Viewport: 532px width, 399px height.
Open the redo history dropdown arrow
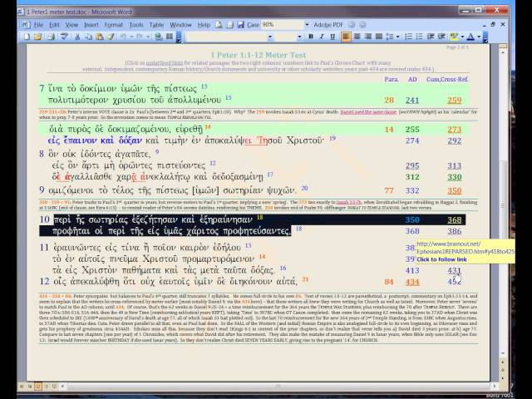pos(148,37)
